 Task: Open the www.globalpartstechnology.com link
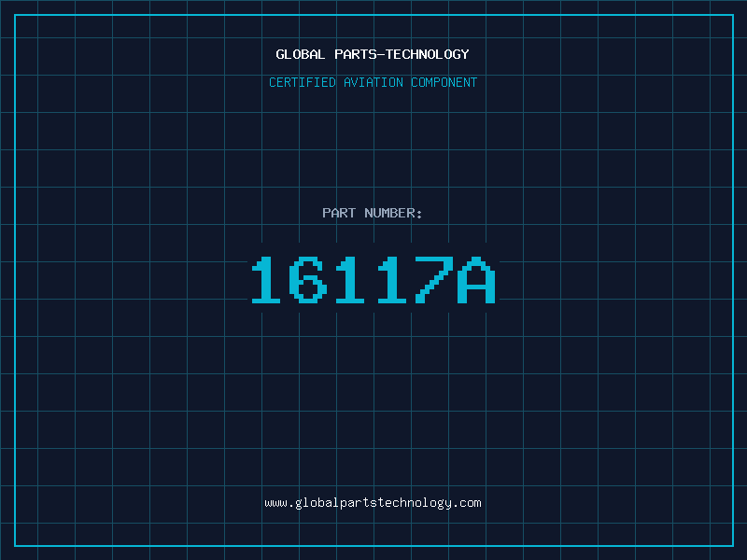[373, 503]
